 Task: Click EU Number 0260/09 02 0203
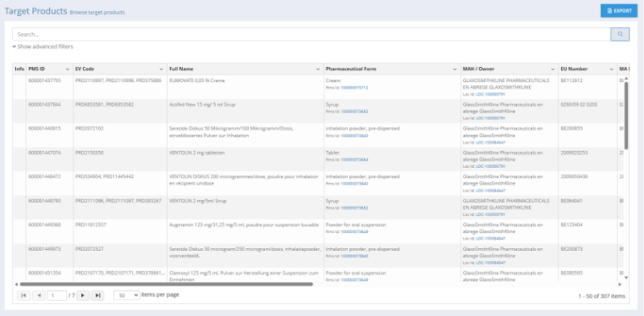(x=579, y=105)
